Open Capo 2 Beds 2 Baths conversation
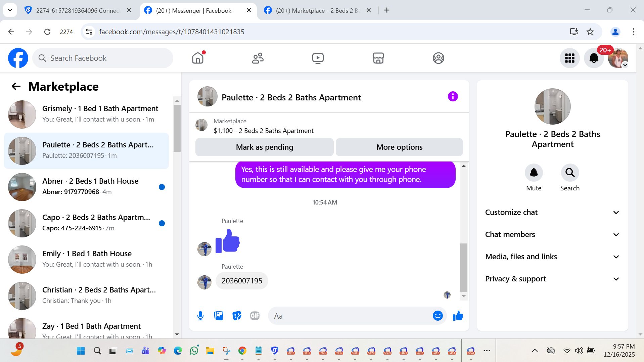 (87, 223)
